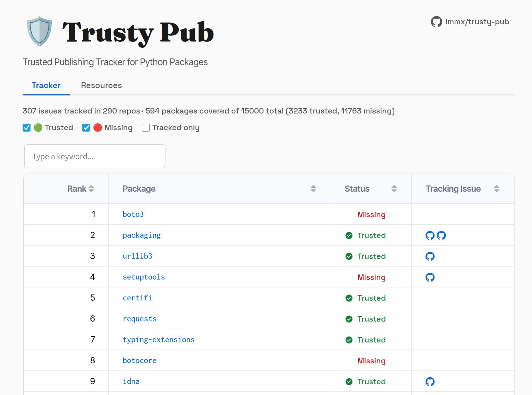
Task: Sort table by Tracking Issue column arrows
Action: pos(496,189)
